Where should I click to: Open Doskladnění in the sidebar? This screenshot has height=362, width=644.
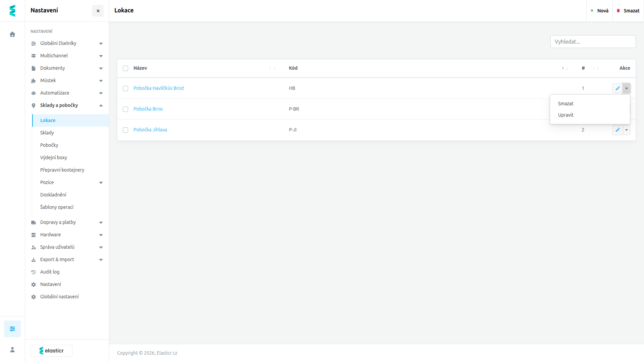coord(70,195)
